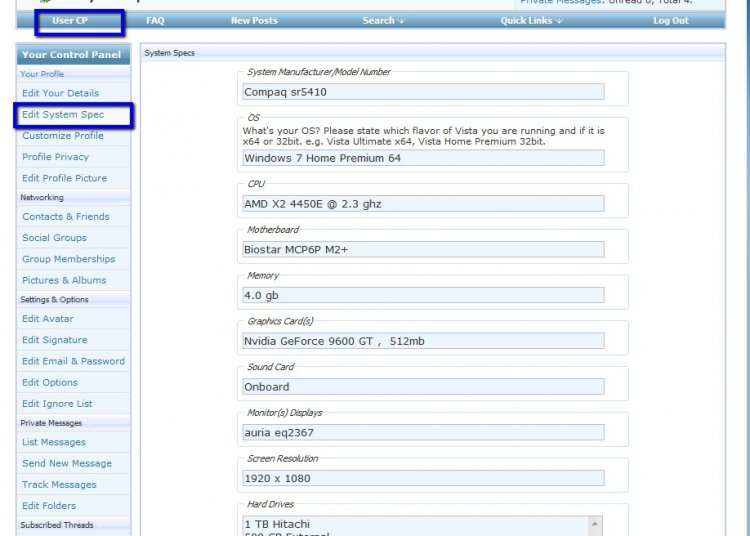Open Edit Email & Password

73,361
